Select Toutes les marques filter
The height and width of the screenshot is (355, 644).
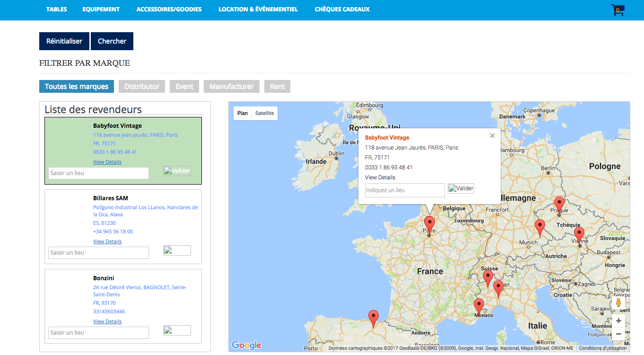[77, 87]
